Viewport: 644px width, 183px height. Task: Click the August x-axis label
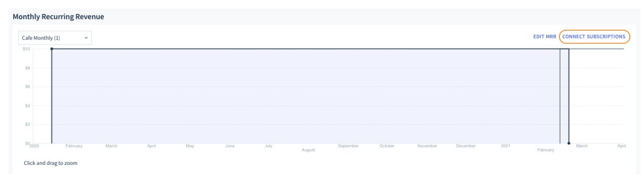click(x=308, y=150)
